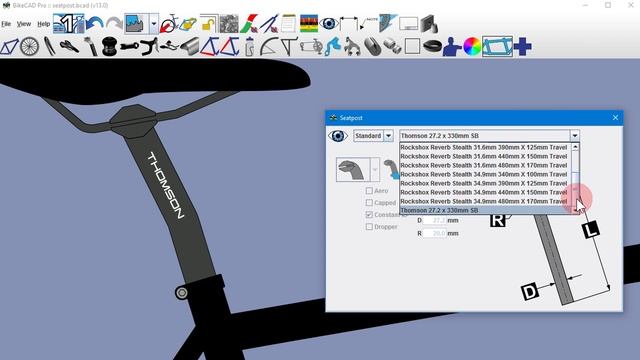The image size is (640, 360).
Task: Select Rockshox Reverb Stealth 31.6mm 390mm X 125mm
Action: click(x=484, y=147)
